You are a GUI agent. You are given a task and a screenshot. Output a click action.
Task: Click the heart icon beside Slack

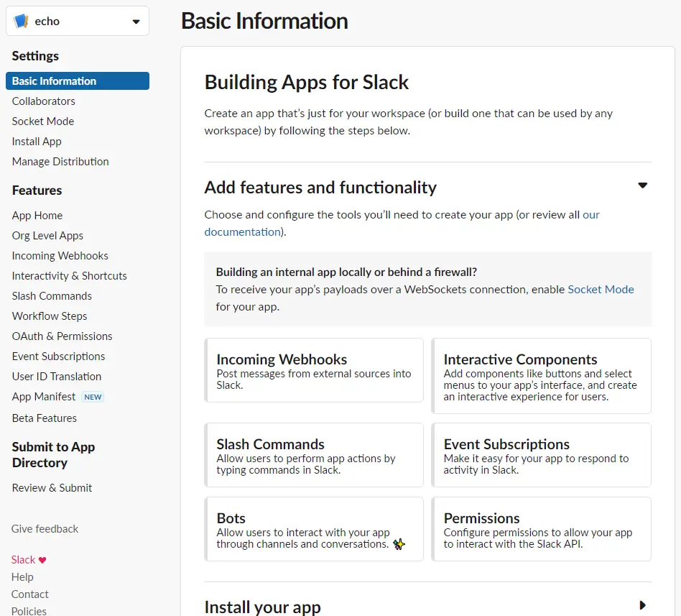(42, 560)
